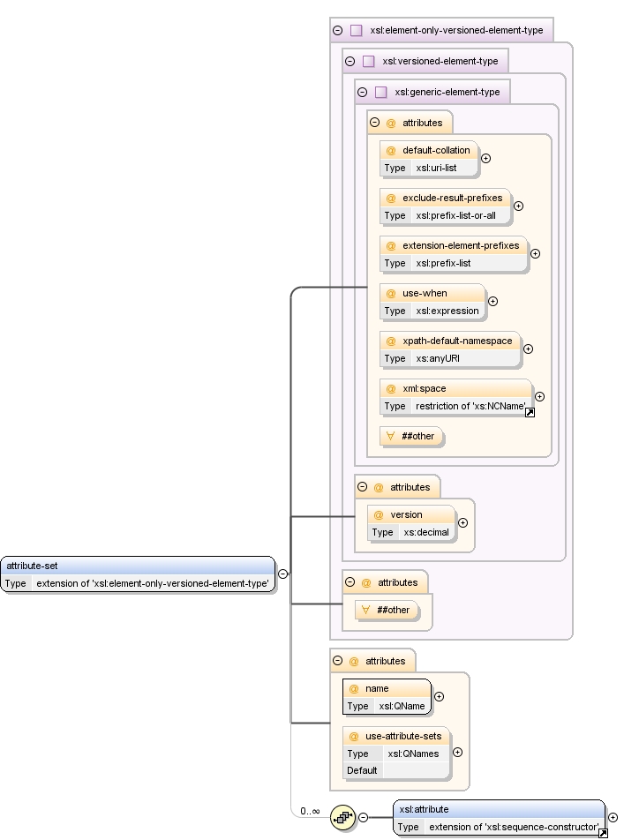Click @ icon of name attribute
The height and width of the screenshot is (840, 624).
tap(354, 689)
